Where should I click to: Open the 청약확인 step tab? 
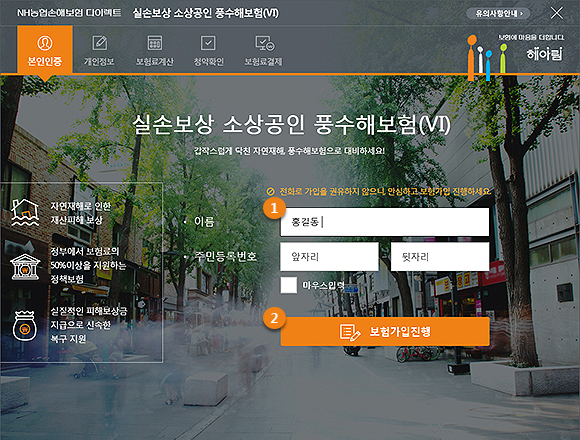point(208,51)
